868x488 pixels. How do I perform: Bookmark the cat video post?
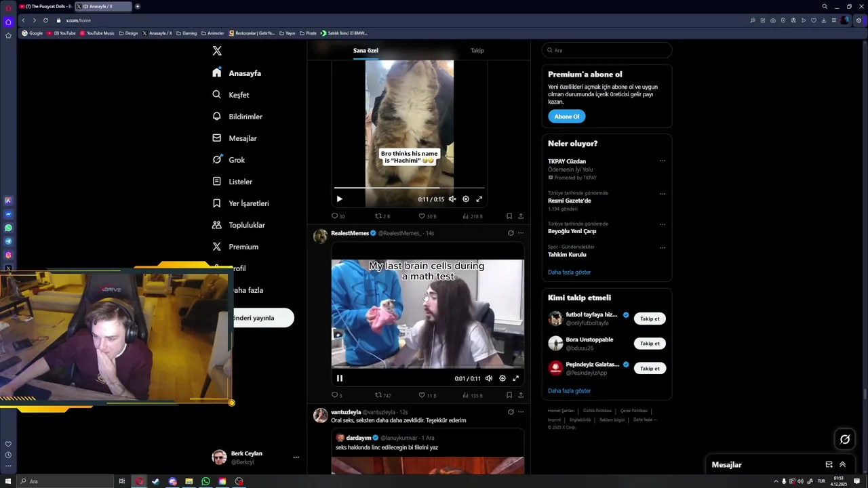tap(509, 216)
